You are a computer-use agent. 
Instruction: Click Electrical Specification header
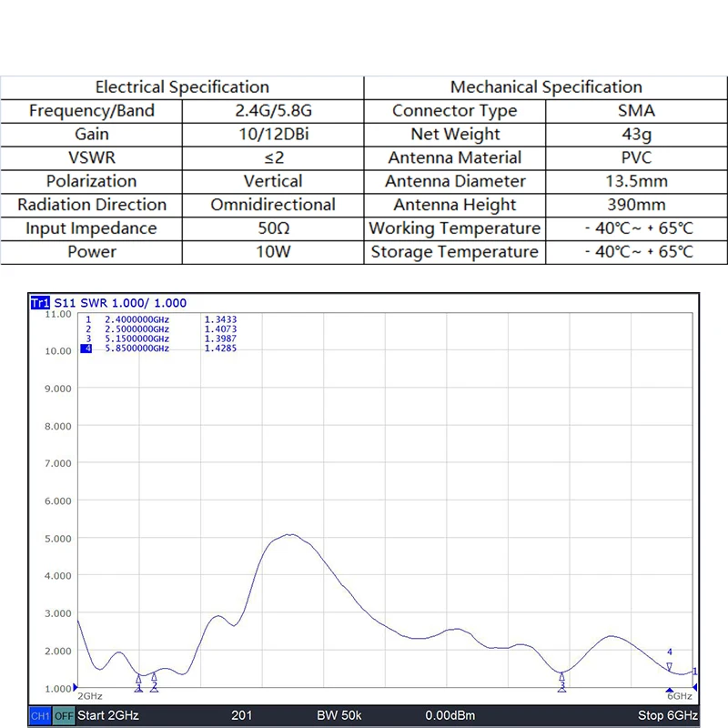[182, 87]
